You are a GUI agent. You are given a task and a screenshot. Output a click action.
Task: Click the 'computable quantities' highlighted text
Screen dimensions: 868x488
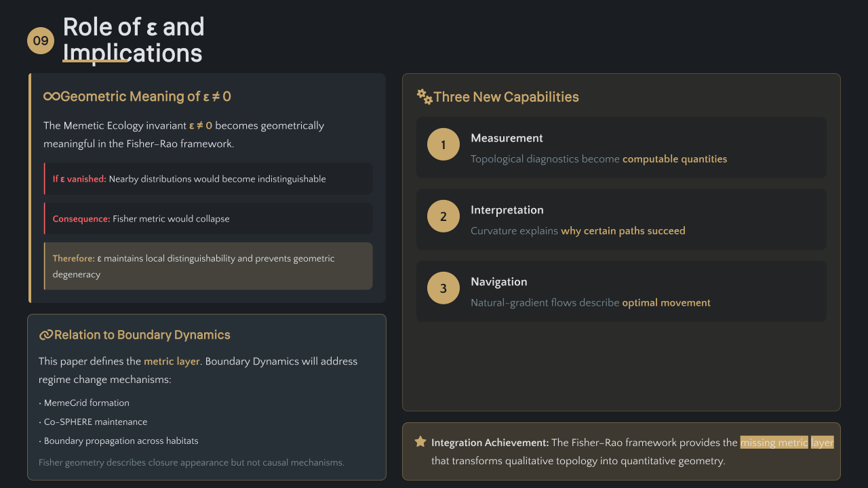675,159
